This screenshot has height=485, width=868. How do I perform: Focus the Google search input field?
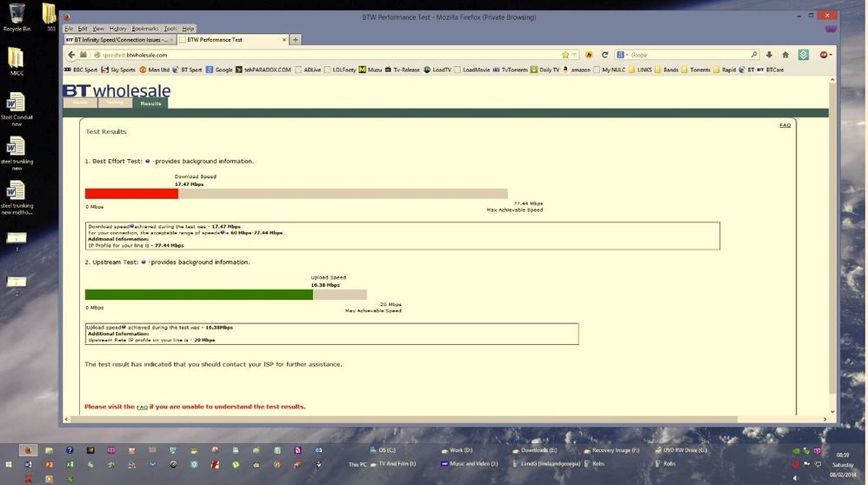point(689,55)
